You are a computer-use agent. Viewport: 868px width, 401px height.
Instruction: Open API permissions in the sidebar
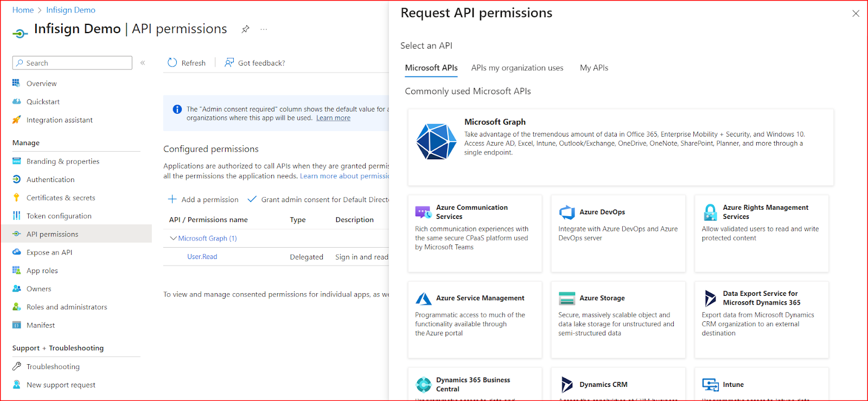click(76, 234)
